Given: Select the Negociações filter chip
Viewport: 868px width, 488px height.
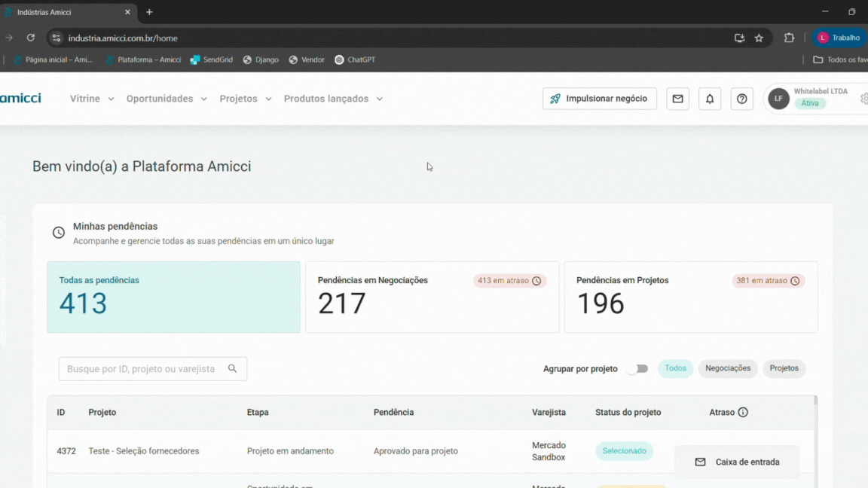Looking at the screenshot, I should click(x=728, y=369).
